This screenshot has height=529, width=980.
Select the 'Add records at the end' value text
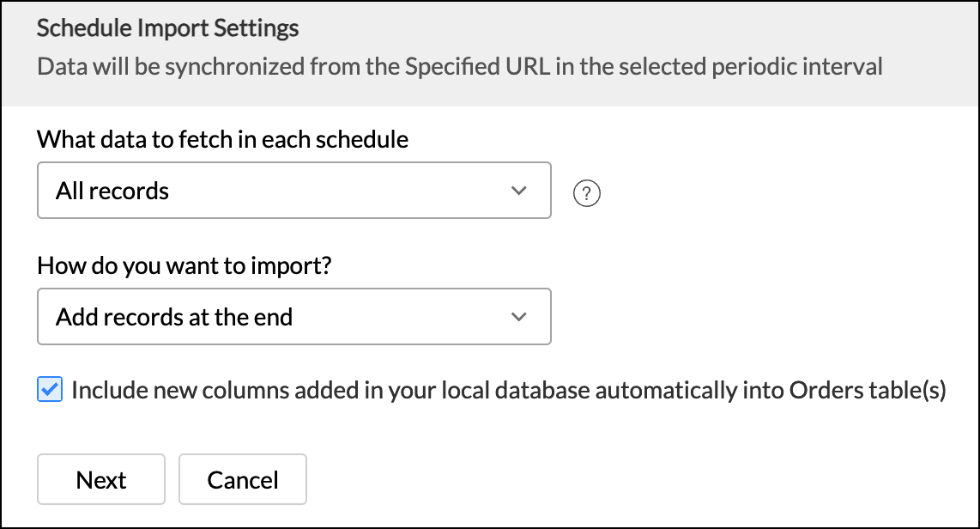point(174,317)
